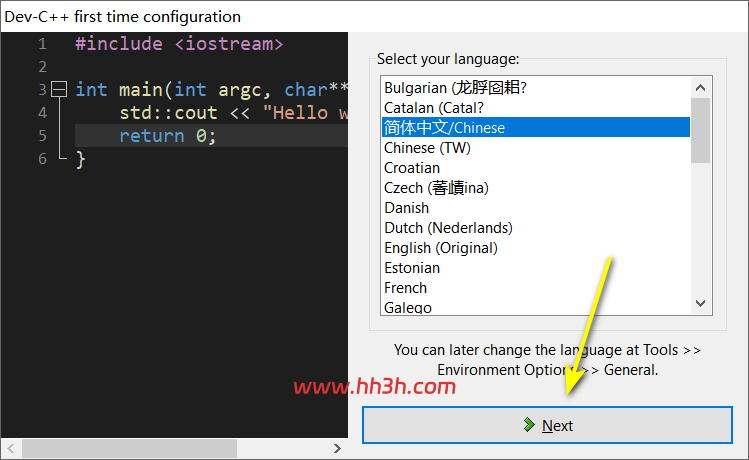Choose Chinese (TW) from the list
This screenshot has width=749, height=460.
[x=535, y=148]
